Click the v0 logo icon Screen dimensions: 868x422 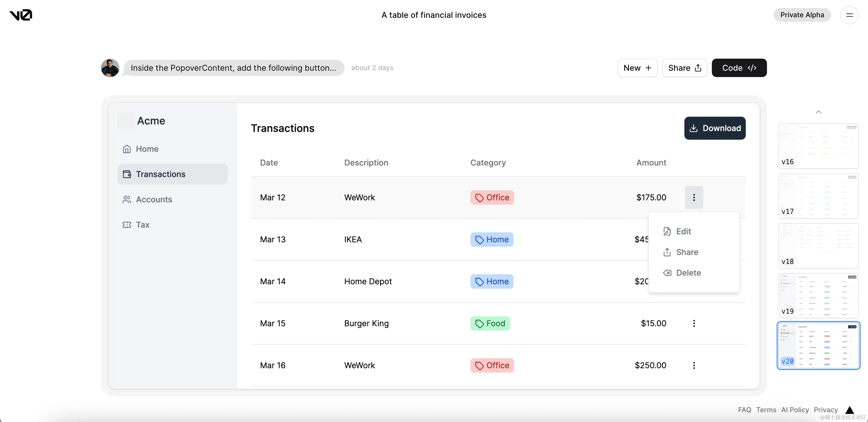21,15
